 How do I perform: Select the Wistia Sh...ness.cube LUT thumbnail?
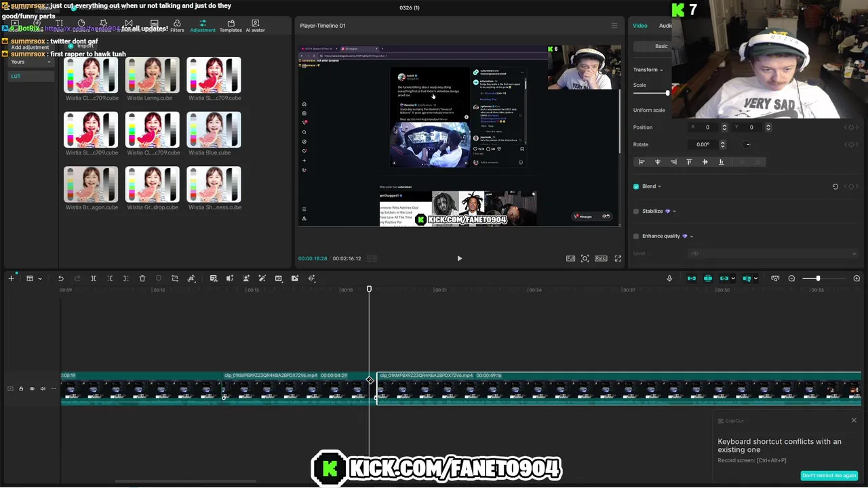pos(214,184)
